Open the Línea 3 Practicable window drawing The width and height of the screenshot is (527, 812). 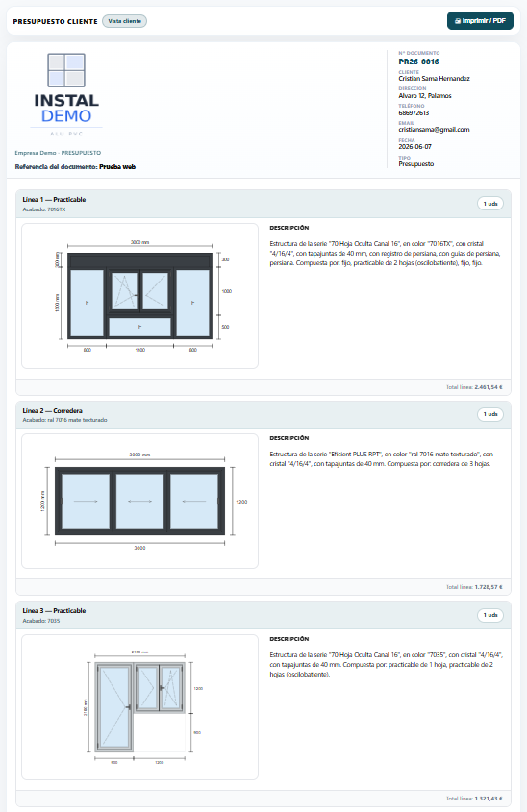tap(139, 707)
